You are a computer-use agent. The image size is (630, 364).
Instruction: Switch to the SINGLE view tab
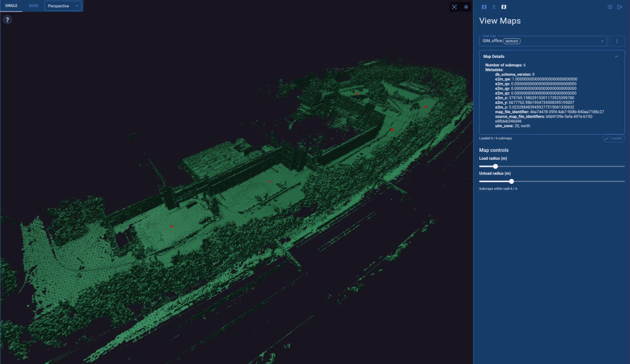[11, 6]
